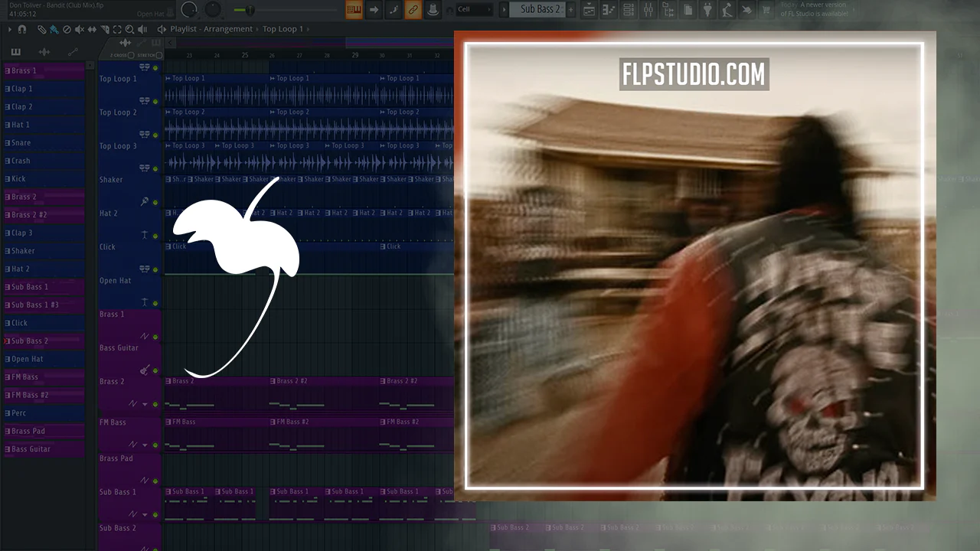Click the hat-shaped toolbar icon
This screenshot has height=551, width=980.
[433, 10]
